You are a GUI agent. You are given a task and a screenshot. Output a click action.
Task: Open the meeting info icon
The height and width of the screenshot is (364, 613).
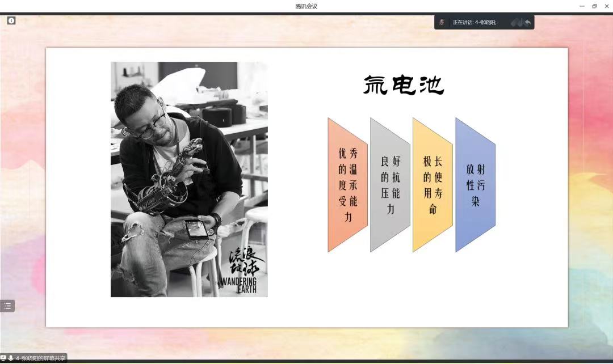[11, 20]
